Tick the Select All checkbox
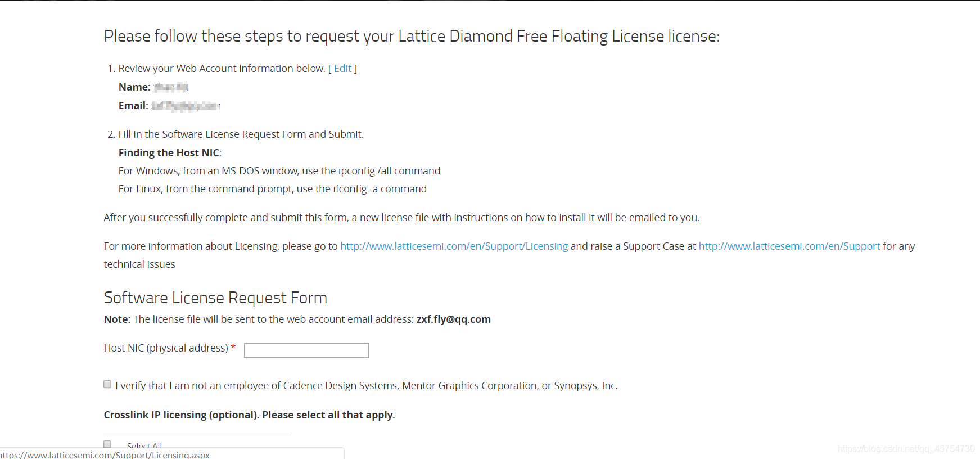 pyautogui.click(x=107, y=444)
